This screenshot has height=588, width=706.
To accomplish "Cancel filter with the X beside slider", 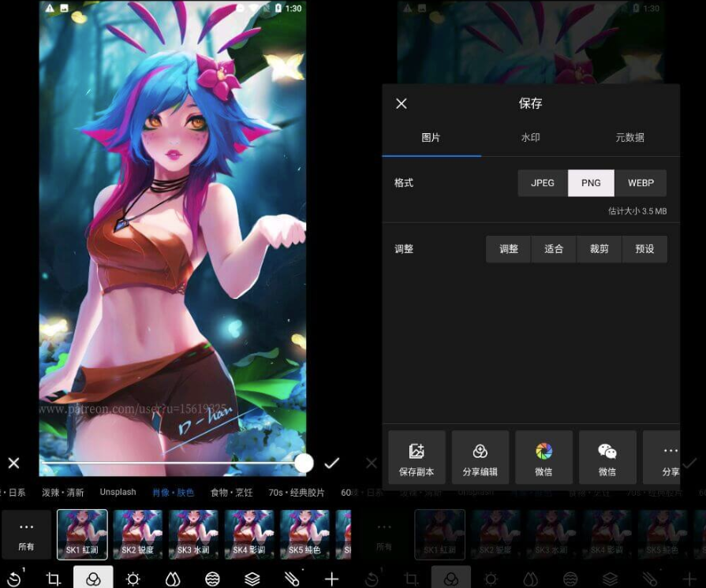I will (14, 463).
